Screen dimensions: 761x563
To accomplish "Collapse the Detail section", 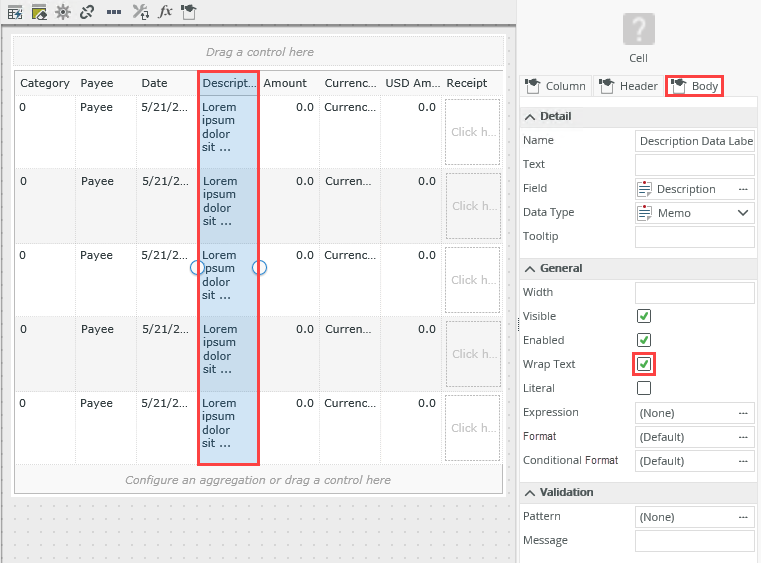I will [x=529, y=116].
